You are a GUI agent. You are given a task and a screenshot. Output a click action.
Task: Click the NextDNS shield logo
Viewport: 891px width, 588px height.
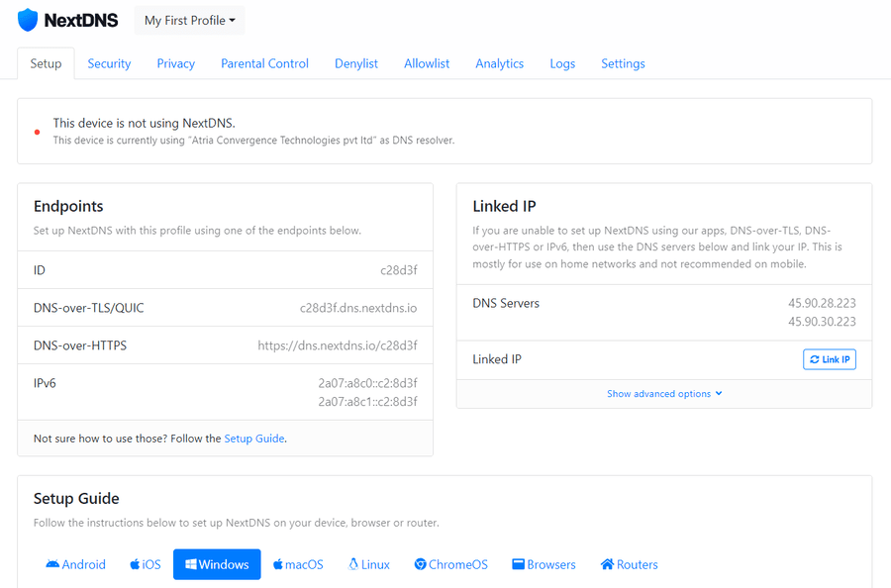(28, 21)
